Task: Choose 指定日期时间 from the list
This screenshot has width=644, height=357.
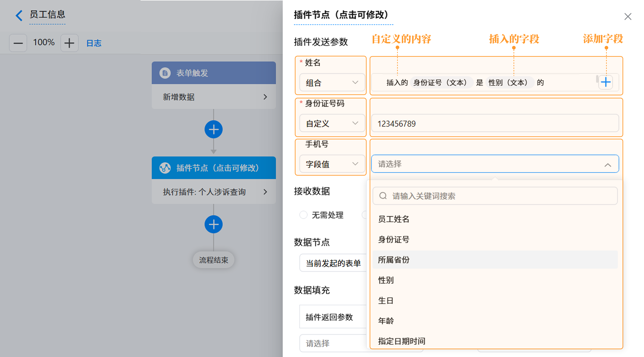Action: pos(495,341)
